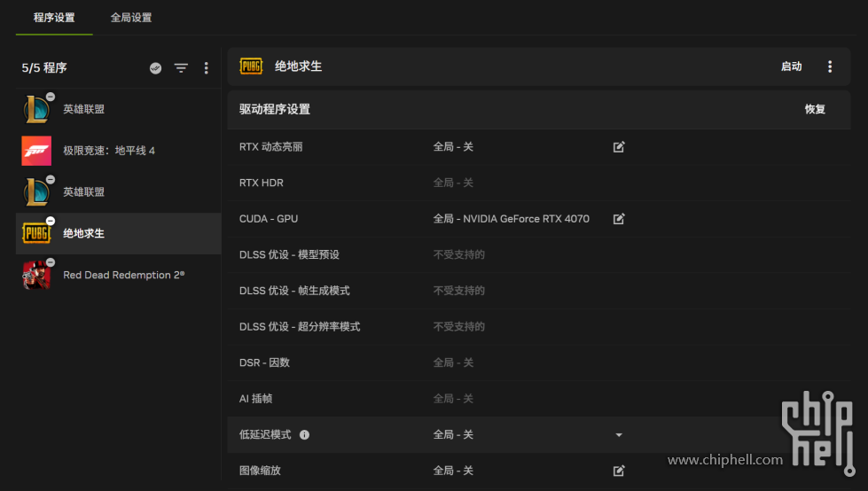This screenshot has width=868, height=491.
Task: Click the DLSS 优设 - 帧生成模式 row label
Action: point(294,291)
